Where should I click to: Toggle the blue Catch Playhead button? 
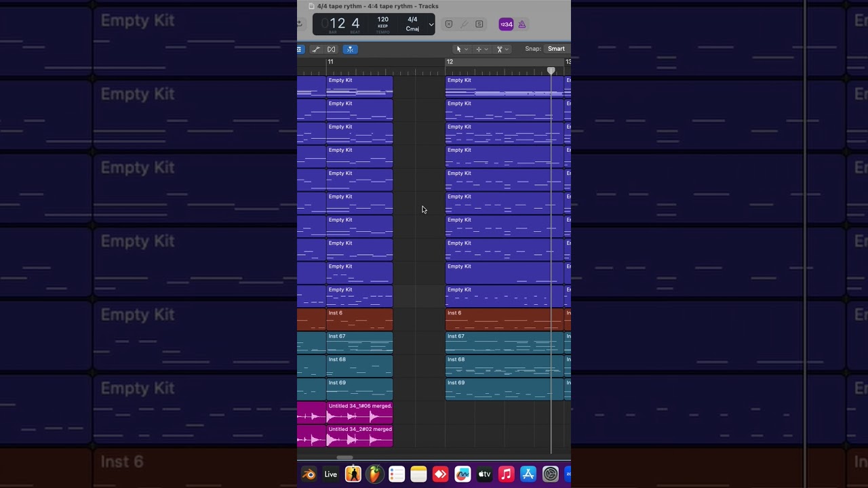point(350,49)
